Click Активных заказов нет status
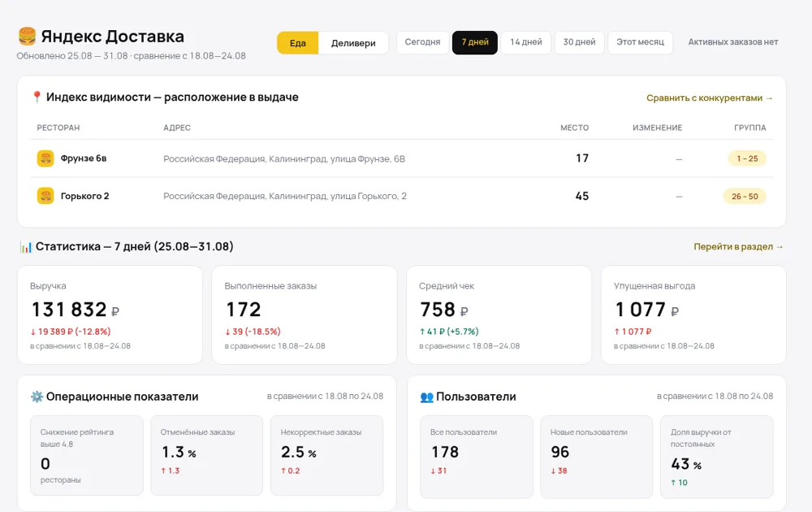Screen dimensions: 812x512 pos(732,42)
